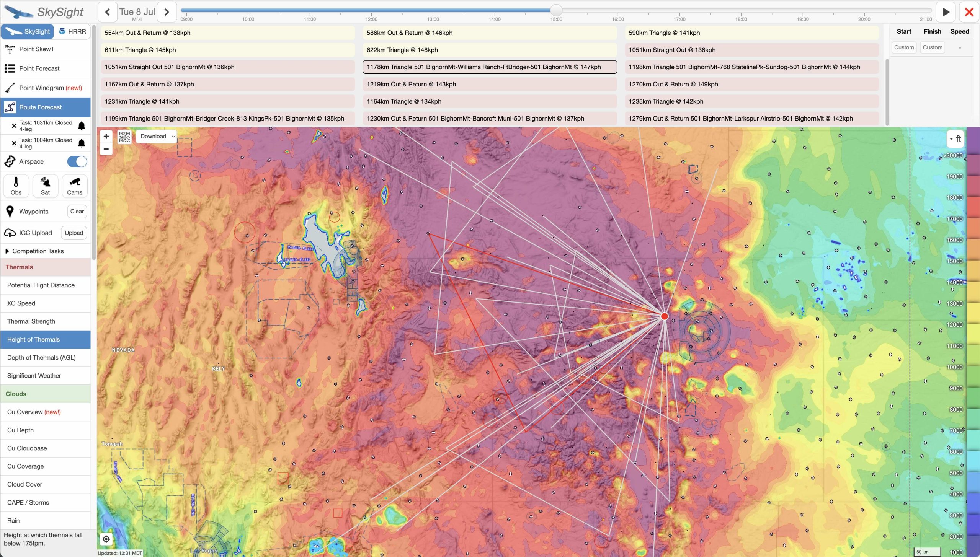Select Cu Overview layer
This screenshot has width=980, height=557.
point(46,412)
